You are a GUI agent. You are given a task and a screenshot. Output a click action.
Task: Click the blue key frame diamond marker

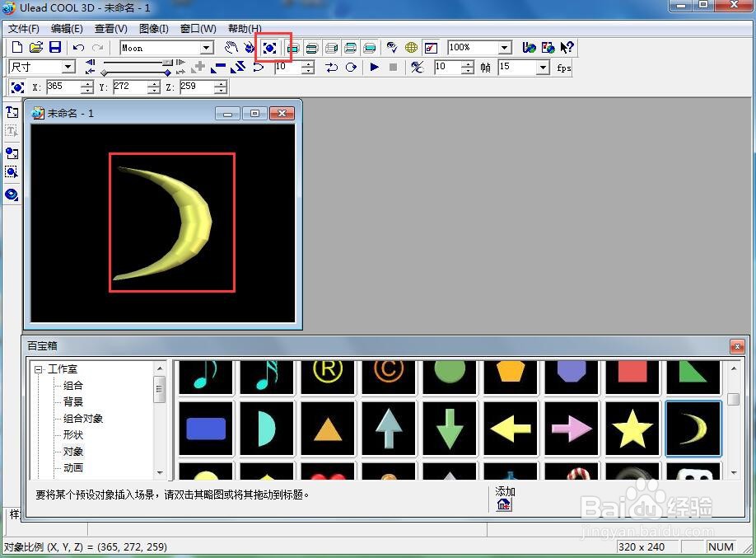167,73
